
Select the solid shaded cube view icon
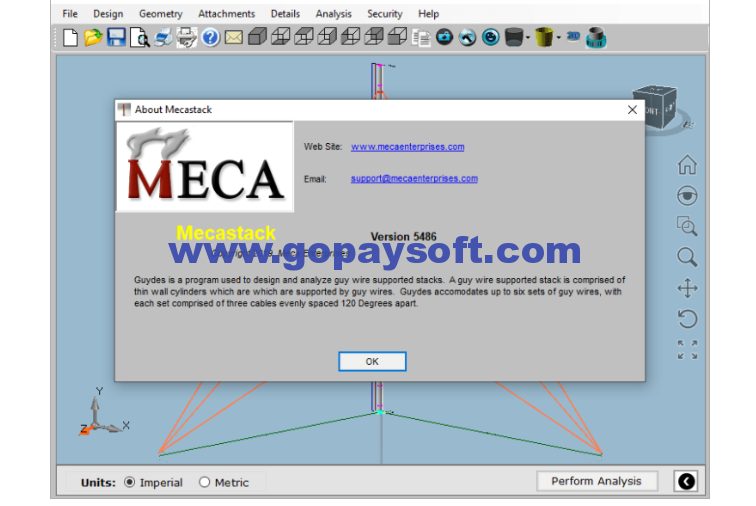tap(257, 37)
